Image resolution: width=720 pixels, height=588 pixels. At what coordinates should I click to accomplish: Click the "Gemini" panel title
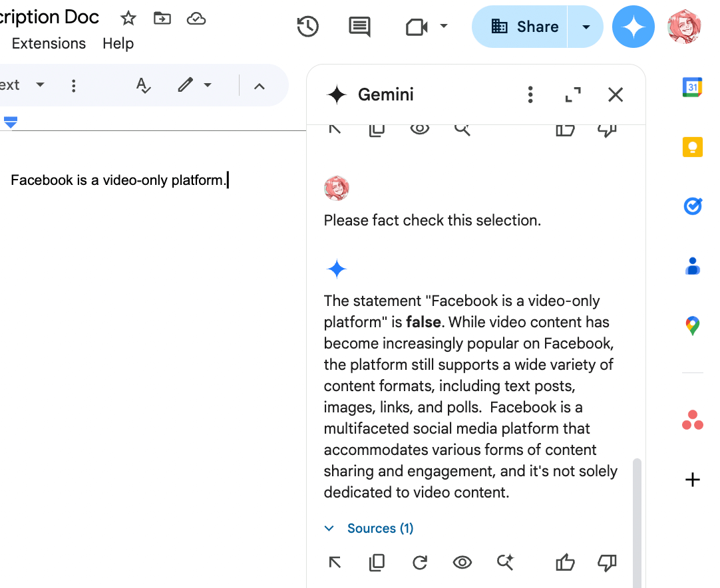(386, 94)
